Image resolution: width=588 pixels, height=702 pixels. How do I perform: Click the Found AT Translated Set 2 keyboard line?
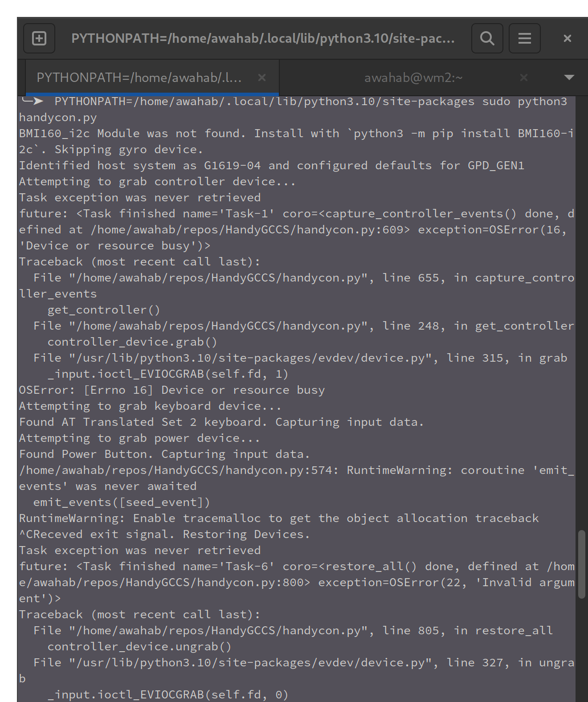[x=220, y=422]
